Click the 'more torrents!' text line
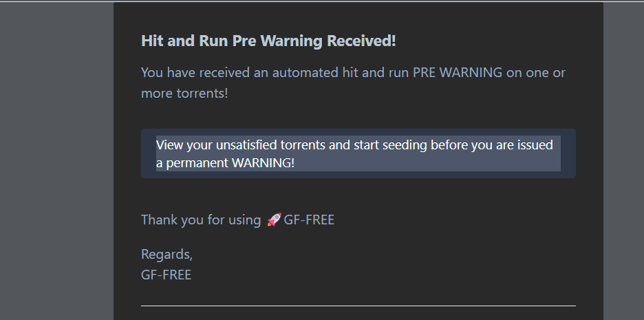 (184, 93)
